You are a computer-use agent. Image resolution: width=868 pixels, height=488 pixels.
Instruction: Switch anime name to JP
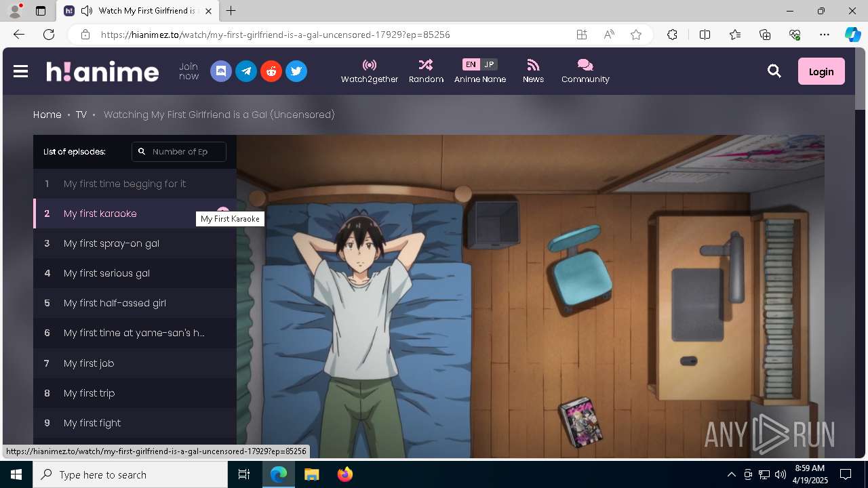tap(489, 64)
